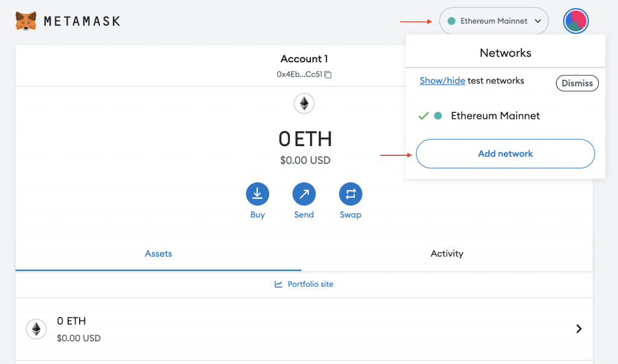618x364 pixels.
Task: Switch to the Activity tab
Action: [447, 254]
